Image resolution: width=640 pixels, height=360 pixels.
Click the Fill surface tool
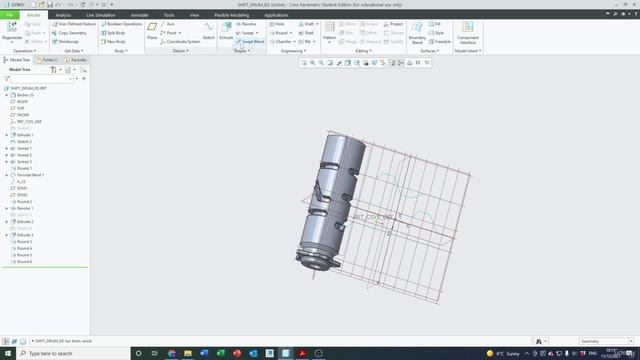click(435, 24)
